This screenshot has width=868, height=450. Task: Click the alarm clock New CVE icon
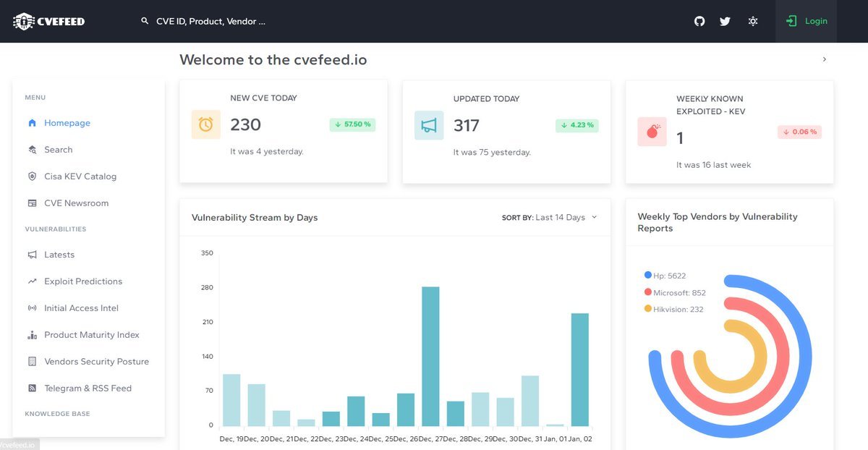[205, 124]
